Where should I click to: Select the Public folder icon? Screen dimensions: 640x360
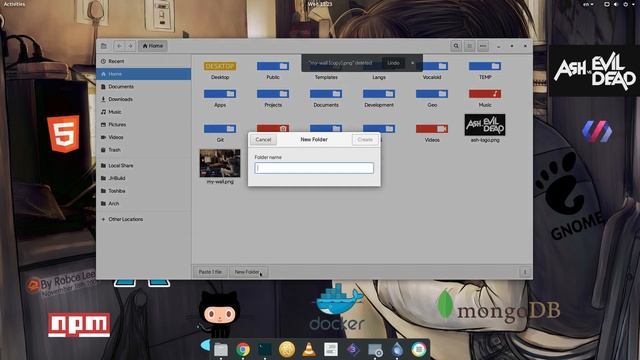[x=273, y=66]
